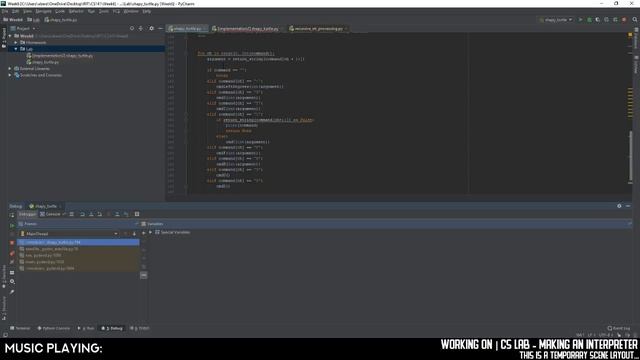The width and height of the screenshot is (640, 360).
Task: Open MainThread thread dropdown
Action: point(69,234)
